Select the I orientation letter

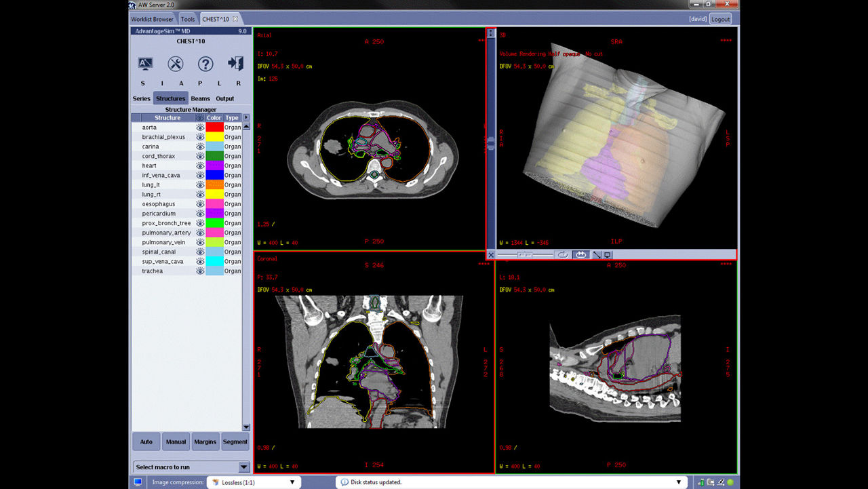161,83
